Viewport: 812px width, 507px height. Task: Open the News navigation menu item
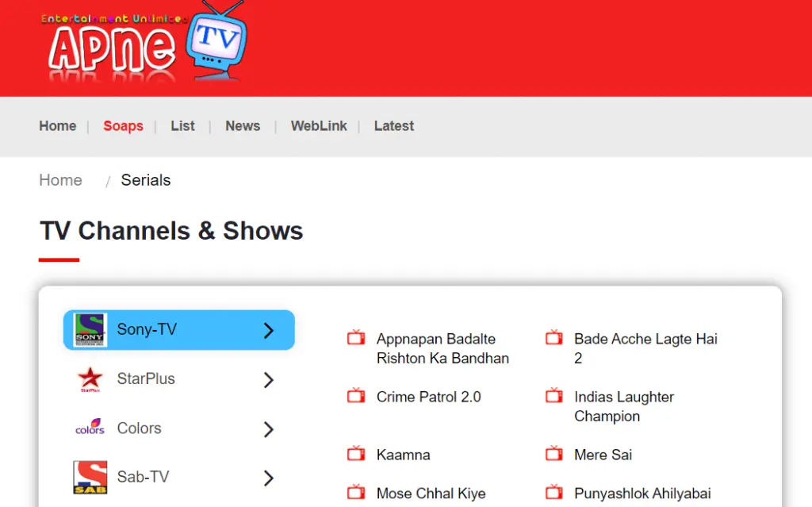[x=243, y=126]
